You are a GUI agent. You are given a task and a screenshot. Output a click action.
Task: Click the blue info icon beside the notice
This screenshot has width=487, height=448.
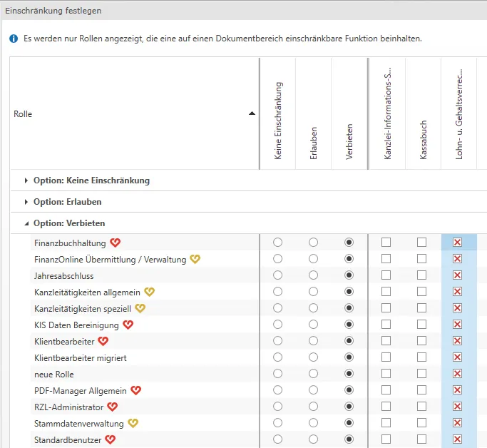(14, 39)
